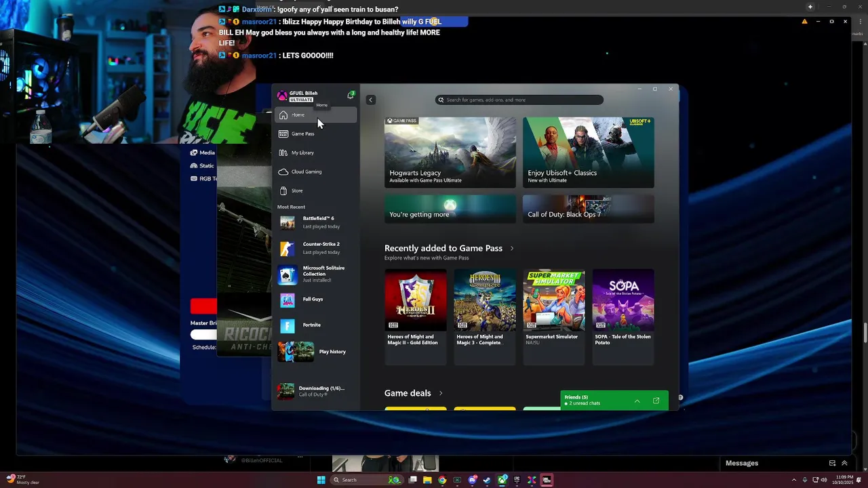
Task: Expand Messages panel chevrons
Action: pyautogui.click(x=844, y=463)
